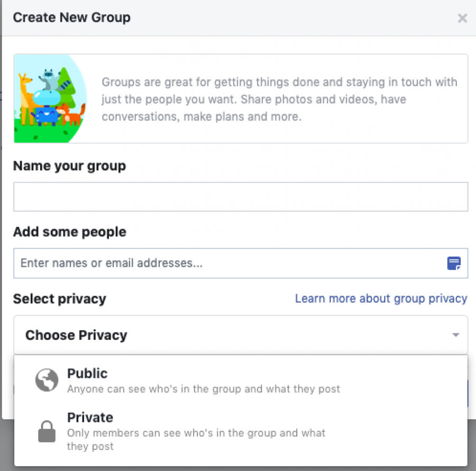
Task: Close the Create New Group dialog
Action: tap(462, 18)
